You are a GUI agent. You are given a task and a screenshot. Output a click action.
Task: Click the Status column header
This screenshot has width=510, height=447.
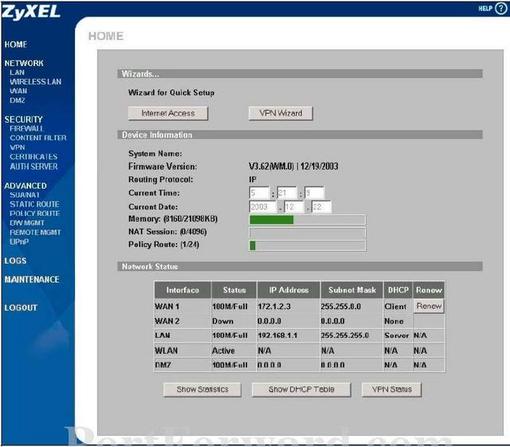[234, 290]
